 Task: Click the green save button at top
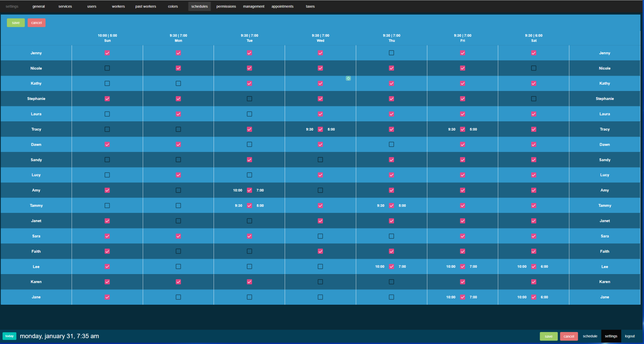(16, 23)
